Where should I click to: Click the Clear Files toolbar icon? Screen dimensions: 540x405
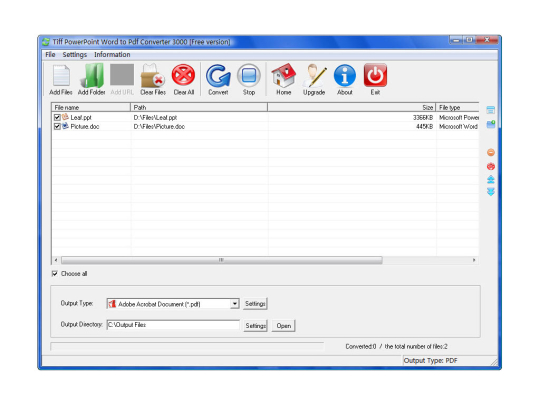153,75
